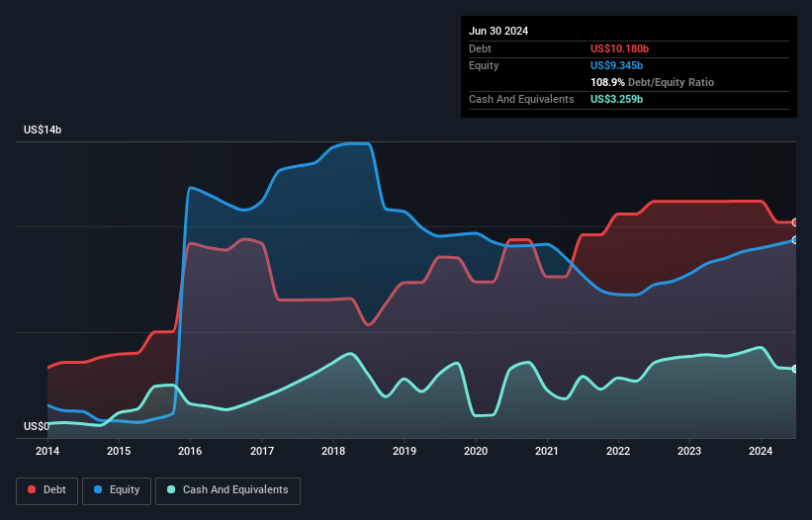This screenshot has height=520, width=812.
Task: Click the blue Equity endpoint marker
Action: pos(795,240)
